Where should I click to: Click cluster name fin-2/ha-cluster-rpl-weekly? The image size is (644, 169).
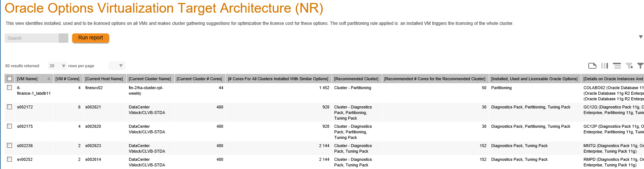point(146,91)
